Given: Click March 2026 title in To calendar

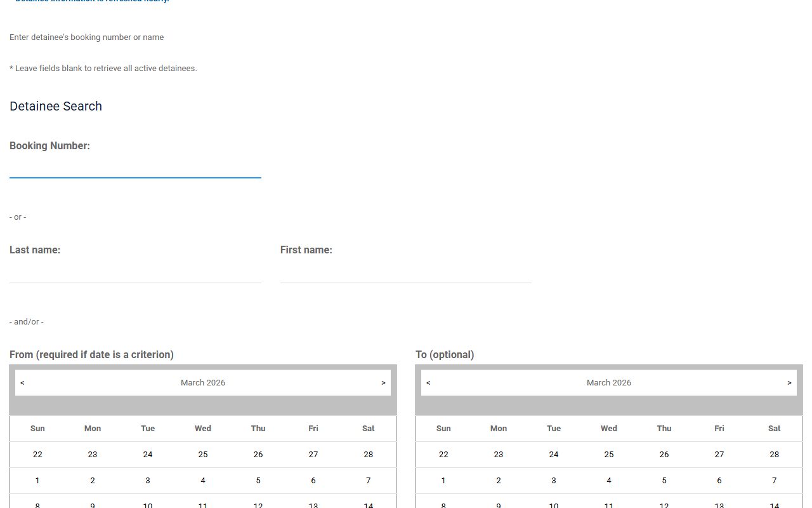Looking at the screenshot, I should [609, 383].
